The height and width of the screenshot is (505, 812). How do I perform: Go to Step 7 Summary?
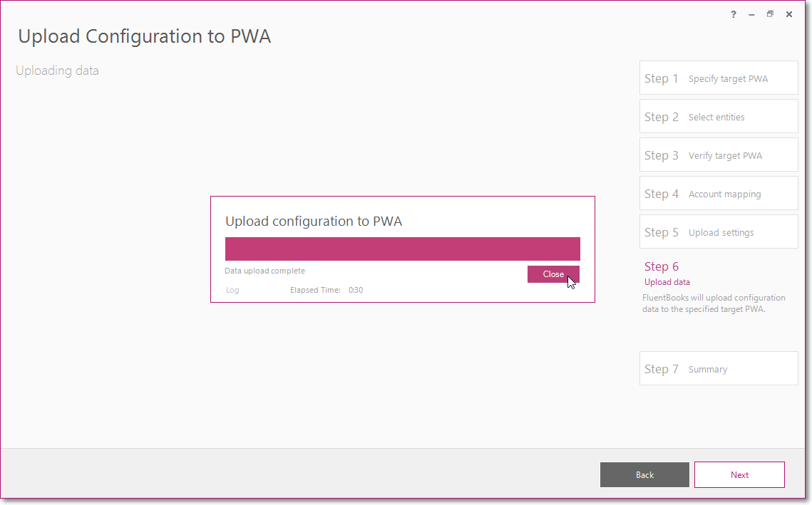719,368
